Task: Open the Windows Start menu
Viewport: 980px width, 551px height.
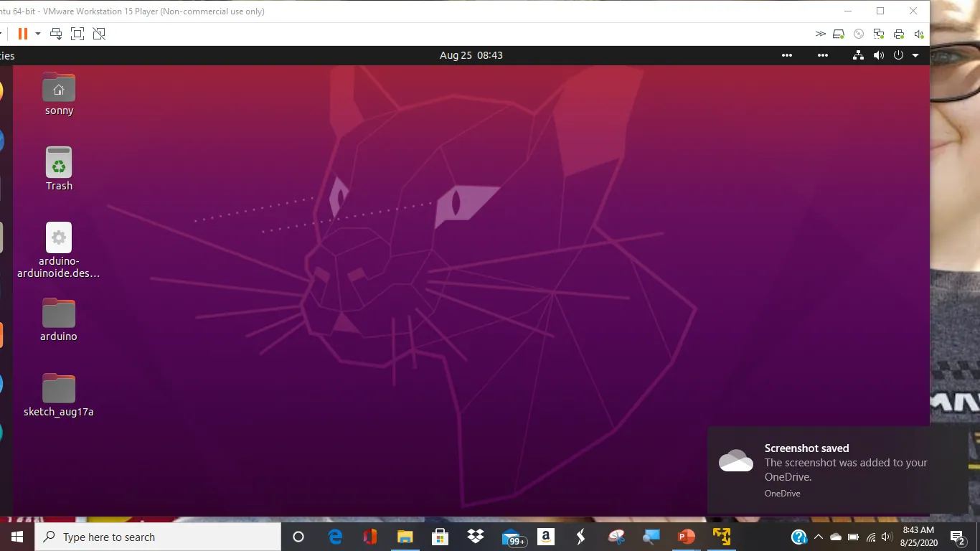Action: 17,537
